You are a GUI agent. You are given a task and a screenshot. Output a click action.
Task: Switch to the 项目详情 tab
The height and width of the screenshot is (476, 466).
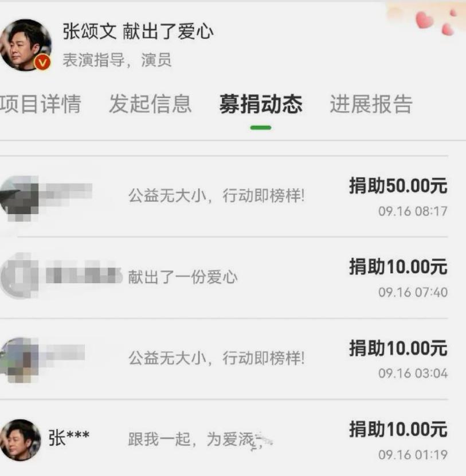40,104
